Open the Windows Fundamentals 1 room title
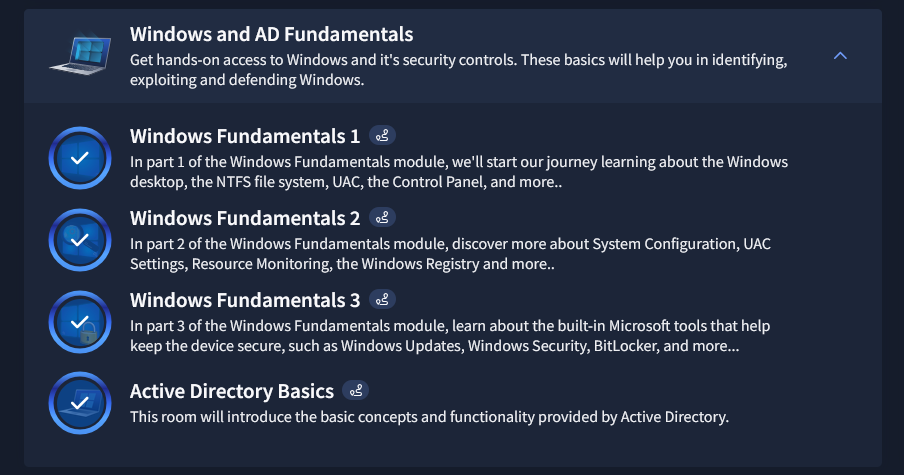Screen dimensions: 904x475 244,136
